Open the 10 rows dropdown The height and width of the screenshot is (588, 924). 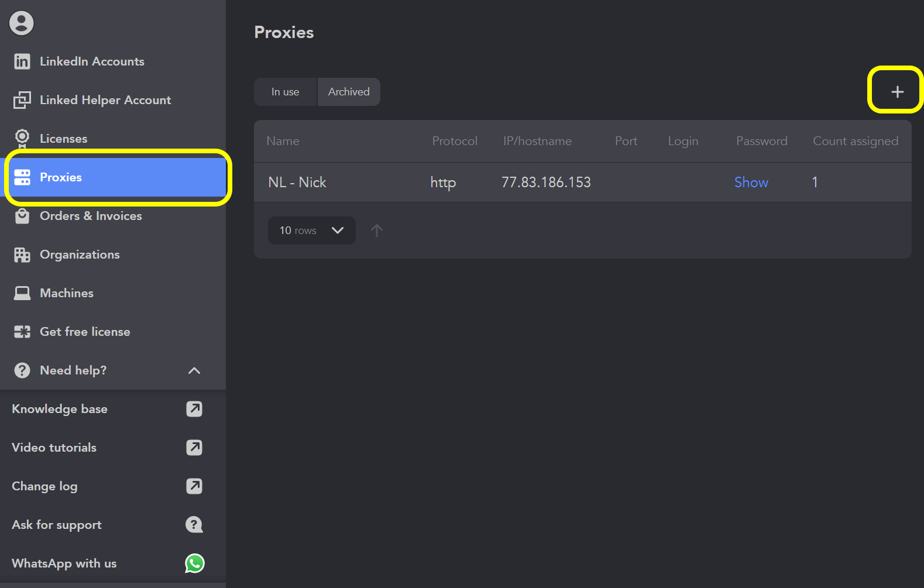click(312, 231)
